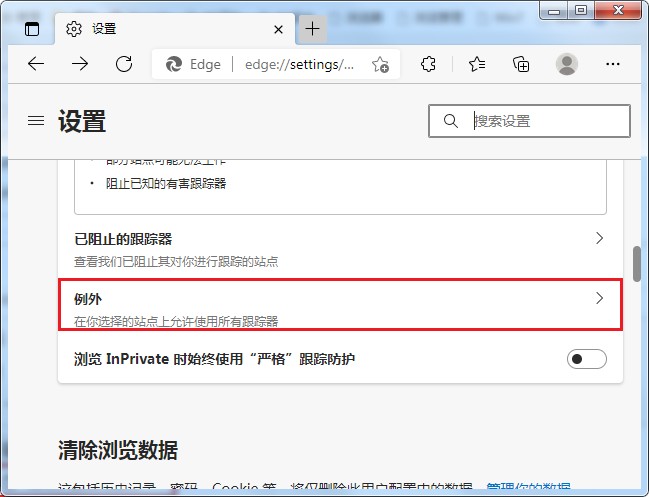Screen dimensions: 649x497
Task: Select the 设置 browser tab
Action: pyautogui.click(x=175, y=29)
